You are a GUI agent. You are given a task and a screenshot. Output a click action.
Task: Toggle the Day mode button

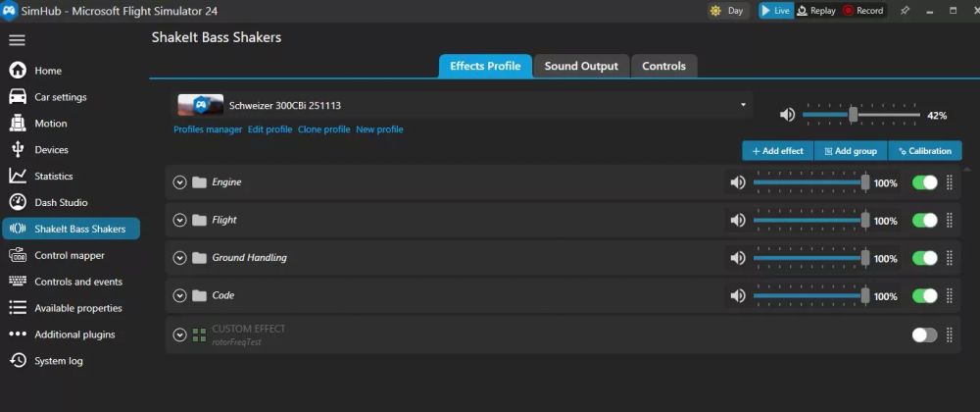tap(728, 11)
